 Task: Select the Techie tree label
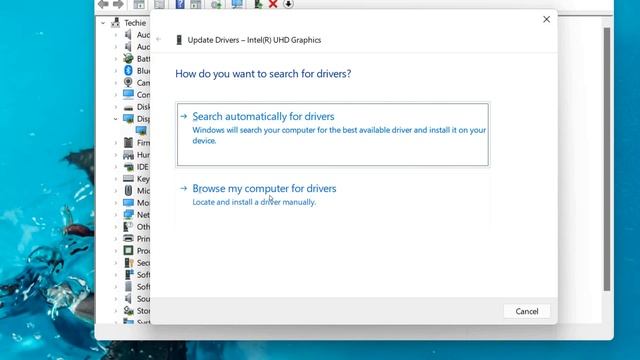135,23
